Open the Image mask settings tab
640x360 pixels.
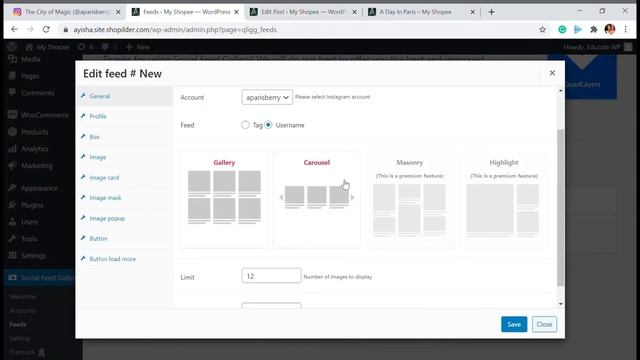tap(124, 198)
